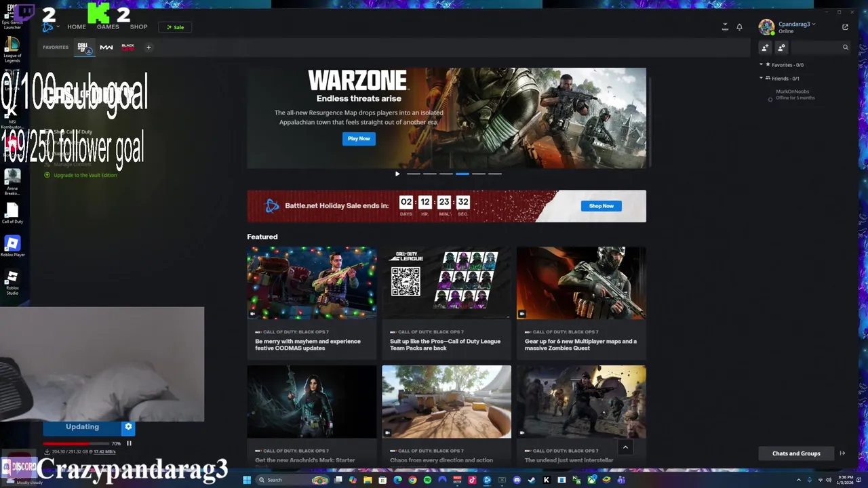Screen dimensions: 868x488
Task: Go to the HOME tab
Action: (77, 27)
